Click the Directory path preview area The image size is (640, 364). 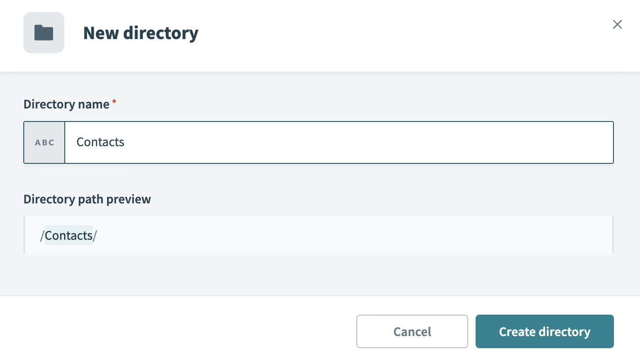pyautogui.click(x=318, y=235)
